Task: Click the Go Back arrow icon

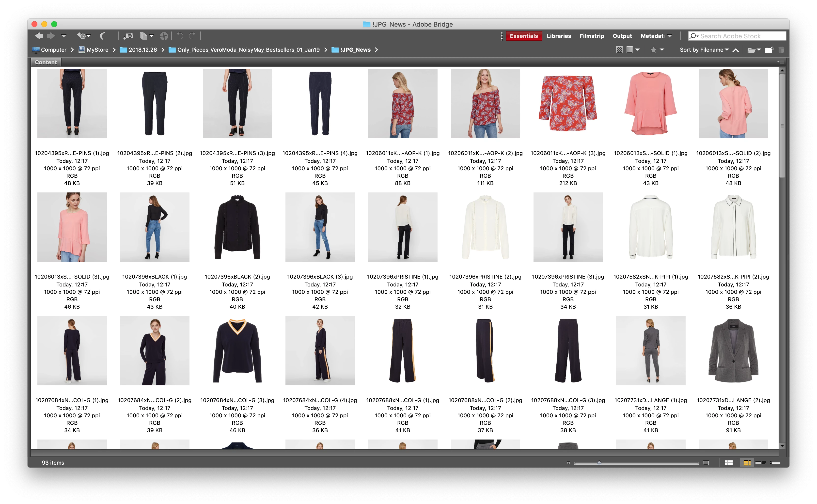Action: click(39, 36)
